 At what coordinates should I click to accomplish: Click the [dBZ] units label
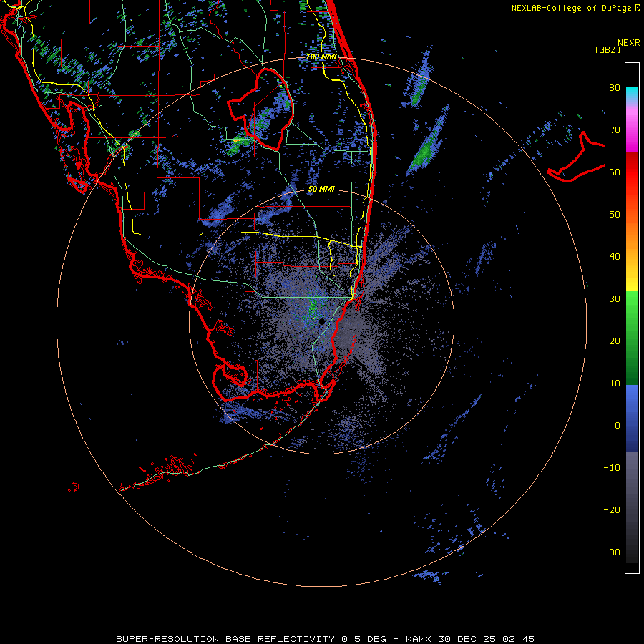[x=608, y=50]
